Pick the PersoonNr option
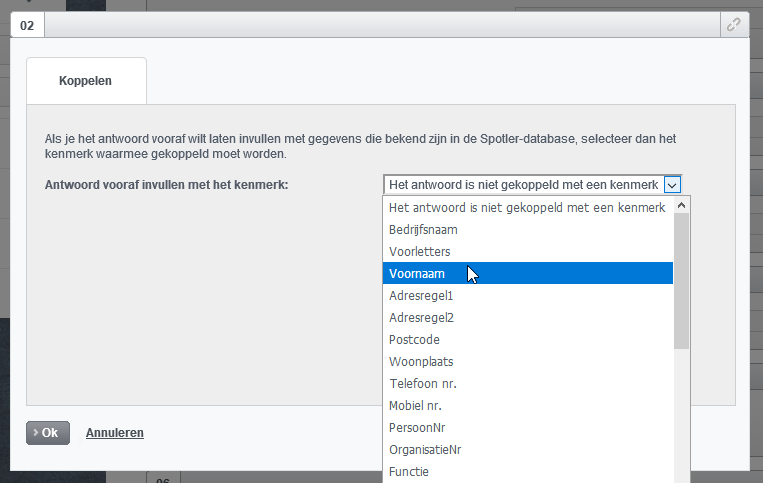 [x=417, y=427]
